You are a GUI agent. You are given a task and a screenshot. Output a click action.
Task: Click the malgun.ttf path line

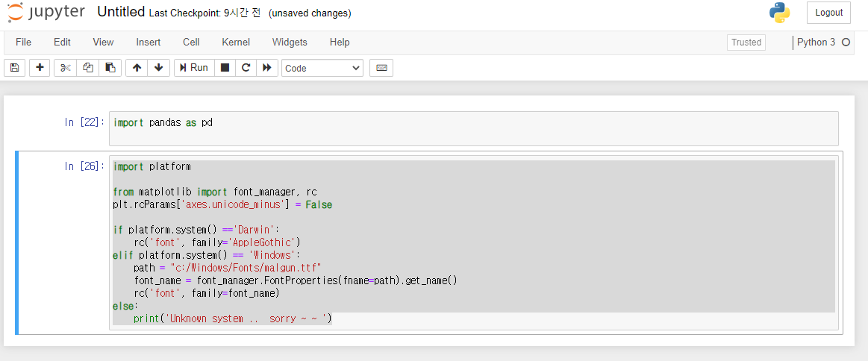(x=228, y=268)
